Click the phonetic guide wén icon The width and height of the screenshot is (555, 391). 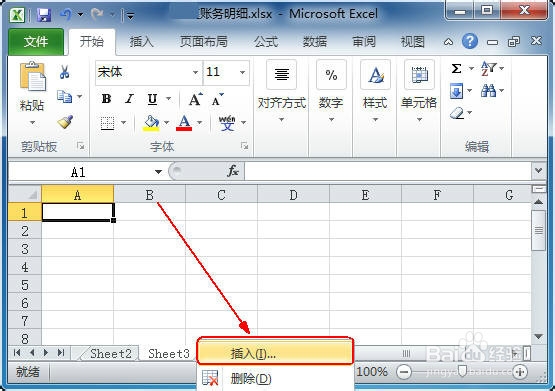click(227, 123)
